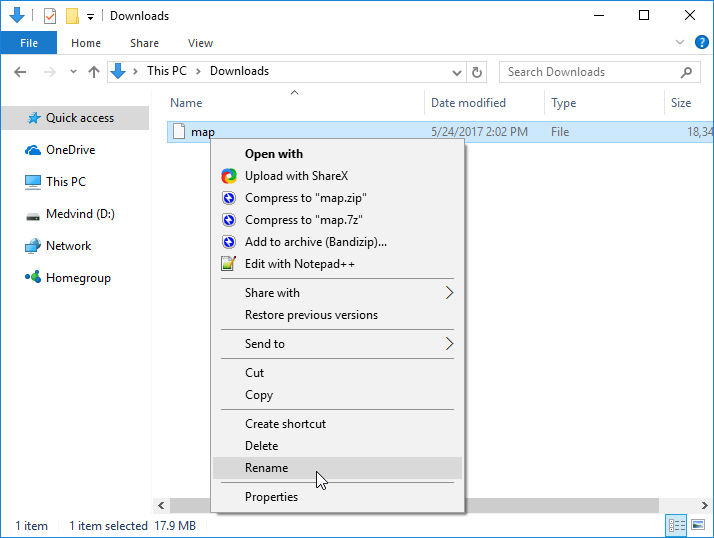Open the Customize Quick Access Toolbar dropdown
Image resolution: width=714 pixels, height=538 pixels.
click(91, 17)
